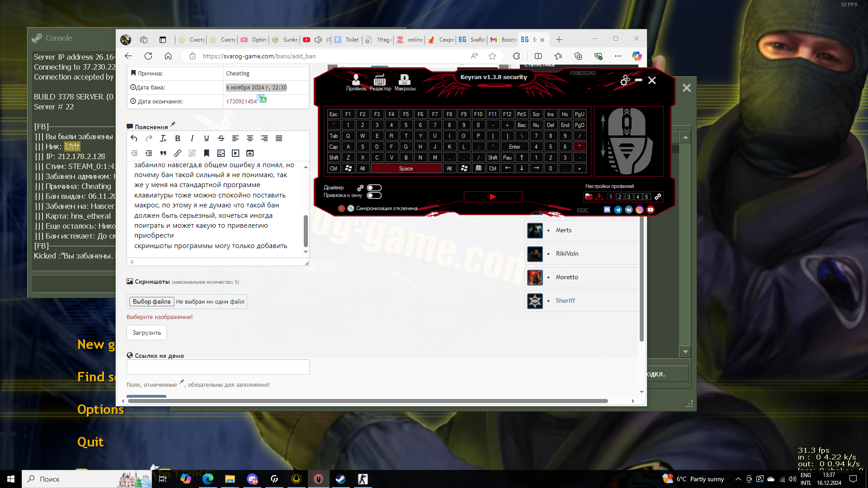The width and height of the screenshot is (868, 488).
Task: Toggle the Привязка к окну switch
Action: (374, 195)
